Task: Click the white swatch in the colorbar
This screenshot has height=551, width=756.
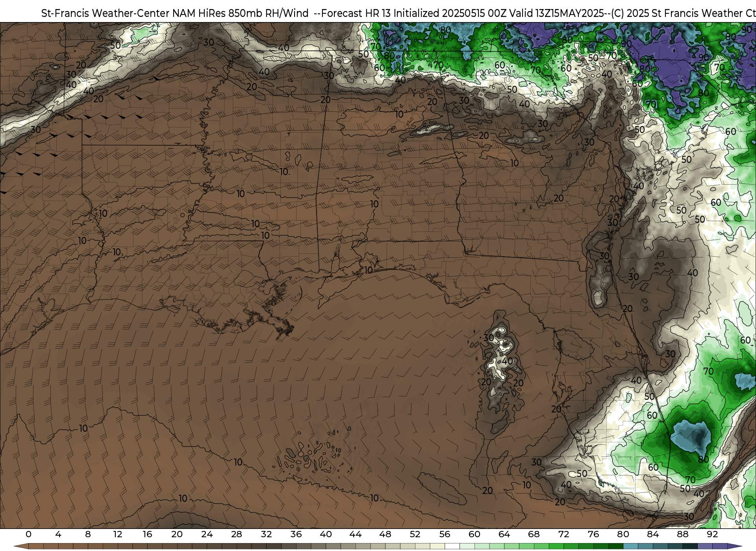Action: [452, 546]
